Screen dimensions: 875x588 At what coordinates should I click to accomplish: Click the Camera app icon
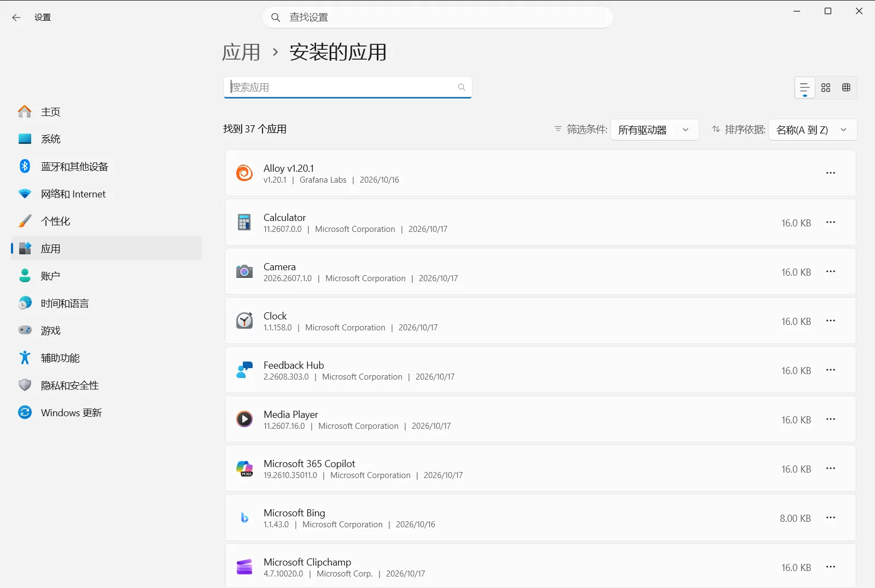coord(244,271)
